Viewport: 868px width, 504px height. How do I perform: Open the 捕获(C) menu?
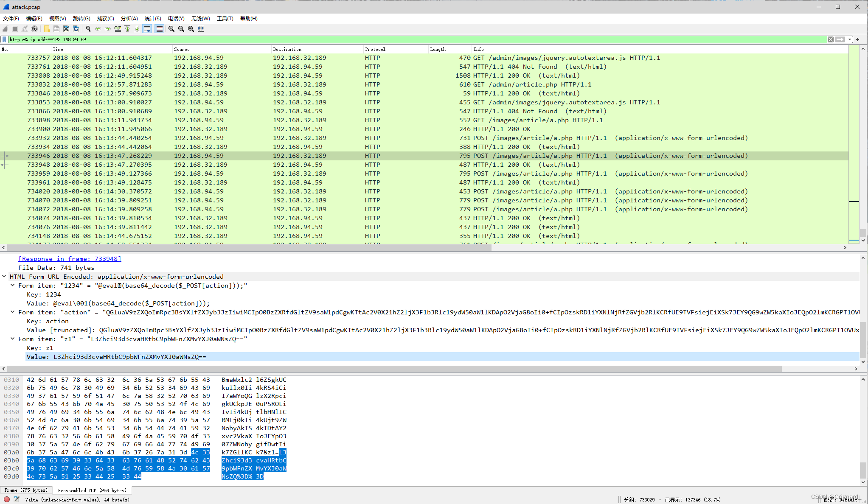click(x=105, y=19)
